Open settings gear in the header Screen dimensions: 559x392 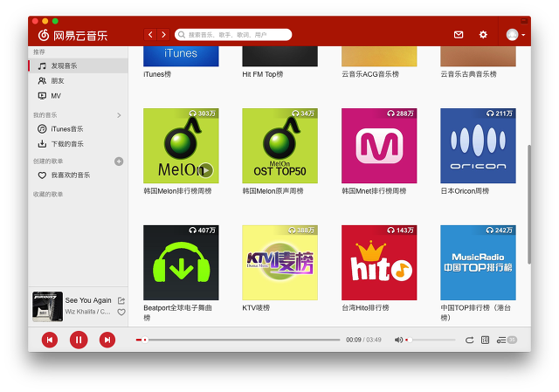(483, 35)
